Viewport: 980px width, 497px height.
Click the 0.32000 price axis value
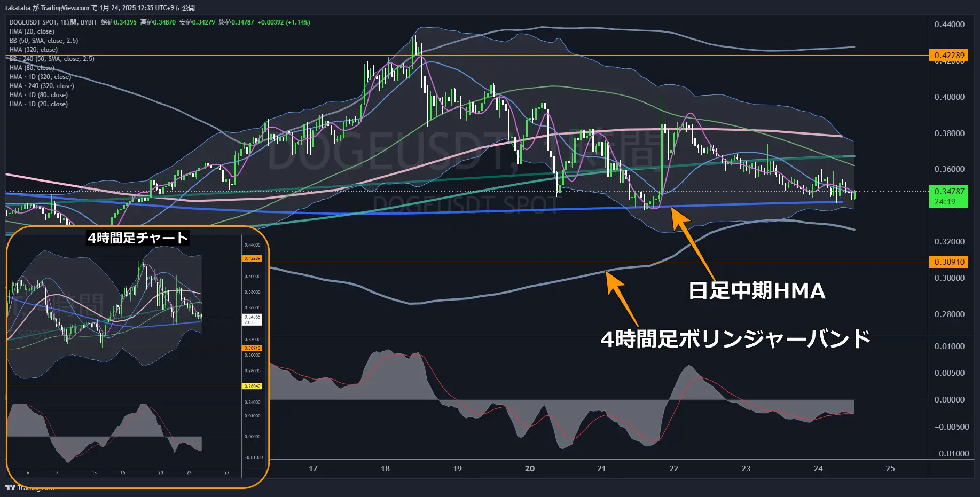click(949, 242)
